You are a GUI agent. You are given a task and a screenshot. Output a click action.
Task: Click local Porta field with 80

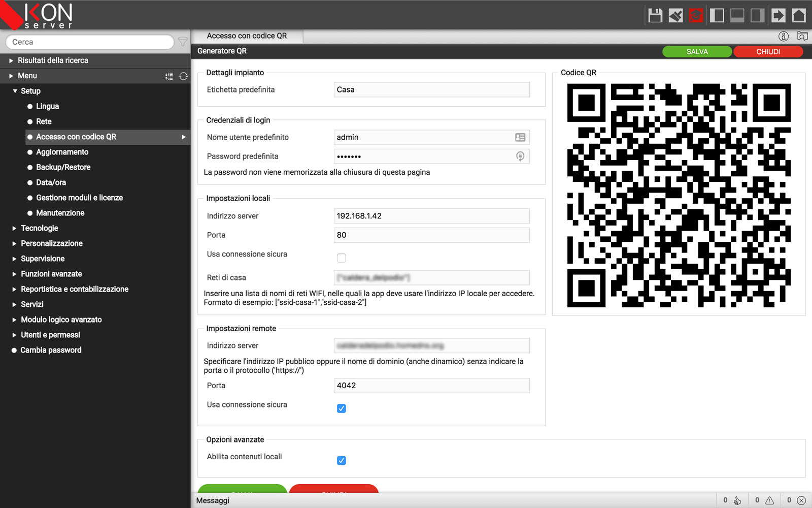point(431,235)
